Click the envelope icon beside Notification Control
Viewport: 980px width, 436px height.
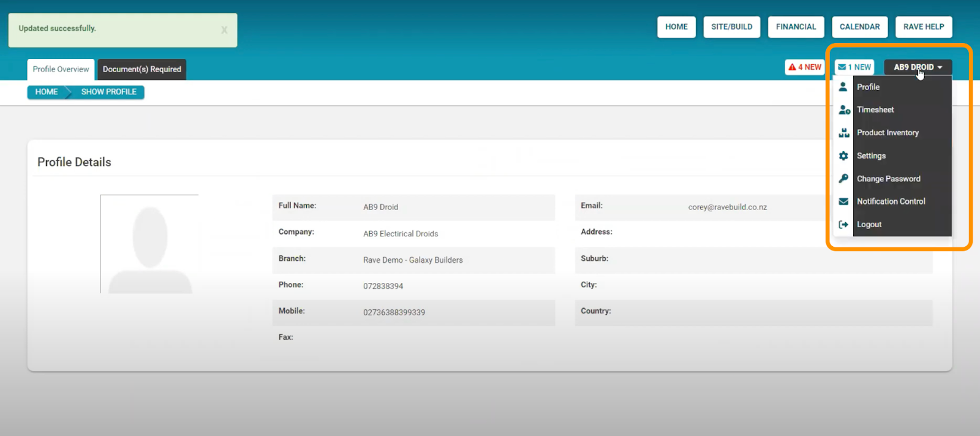click(843, 201)
